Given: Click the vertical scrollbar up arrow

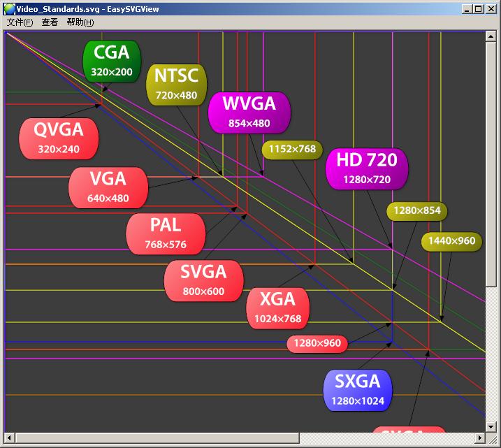Looking at the screenshot, I should tap(491, 37).
